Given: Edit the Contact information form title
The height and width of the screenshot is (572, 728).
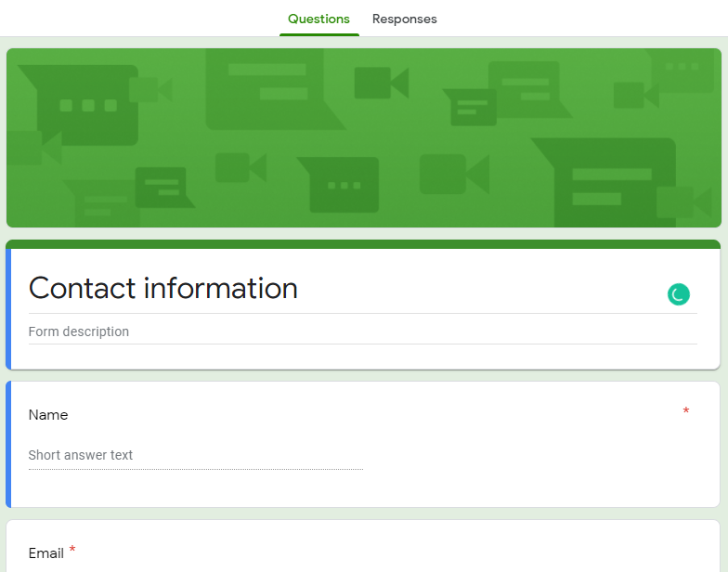Looking at the screenshot, I should click(163, 289).
